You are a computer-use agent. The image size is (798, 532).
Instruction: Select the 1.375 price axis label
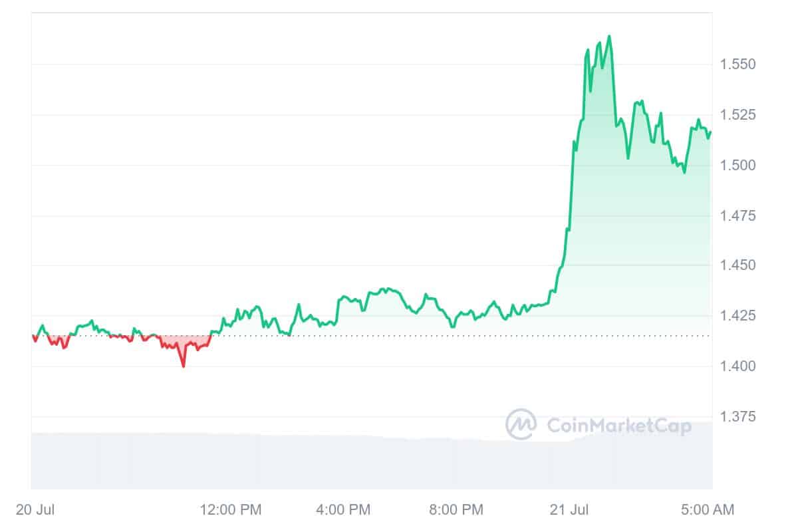tap(738, 416)
